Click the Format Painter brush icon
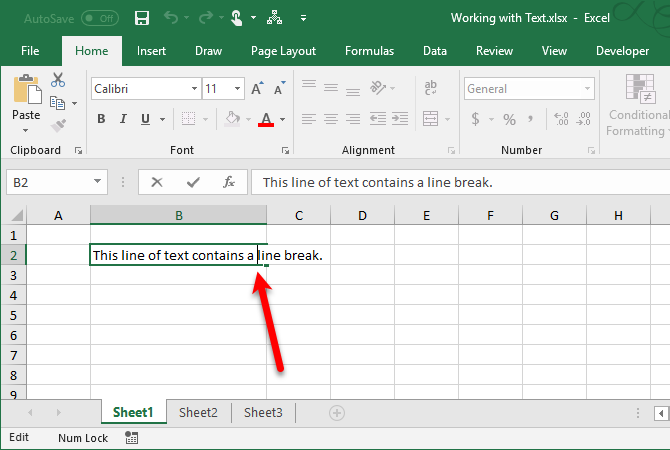 [58, 125]
